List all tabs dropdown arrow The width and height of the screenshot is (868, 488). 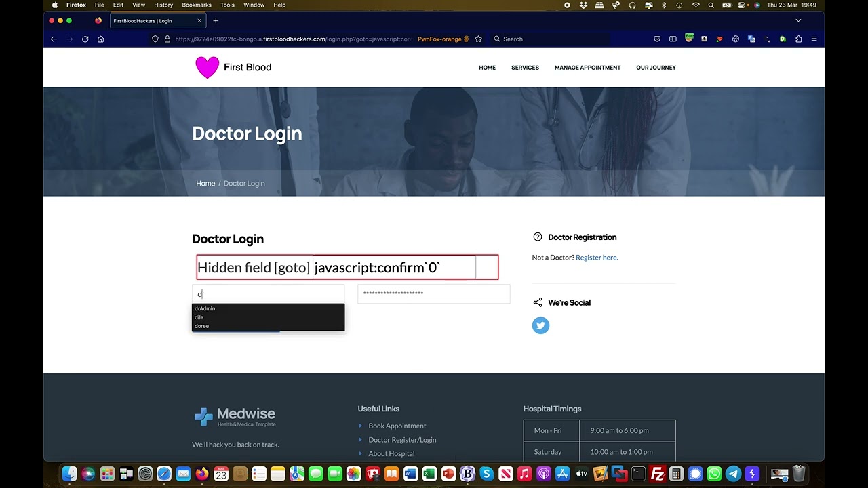(x=798, y=20)
